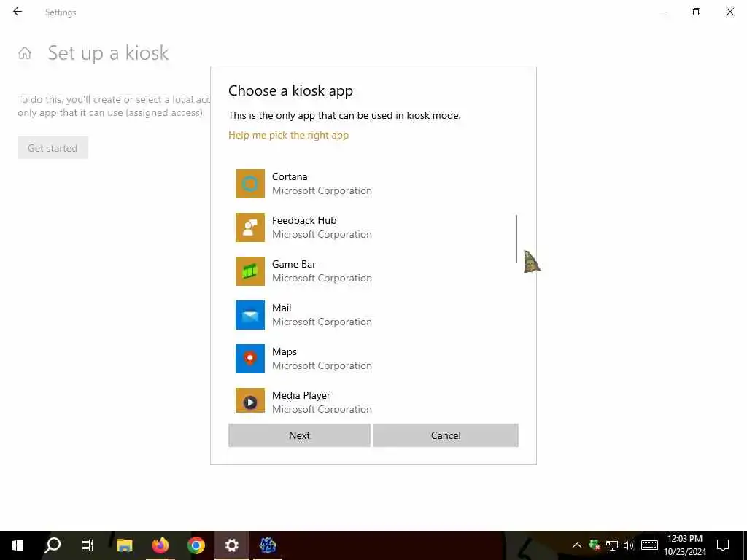Switch to Settings in the taskbar
This screenshot has height=560, width=747.
click(232, 545)
